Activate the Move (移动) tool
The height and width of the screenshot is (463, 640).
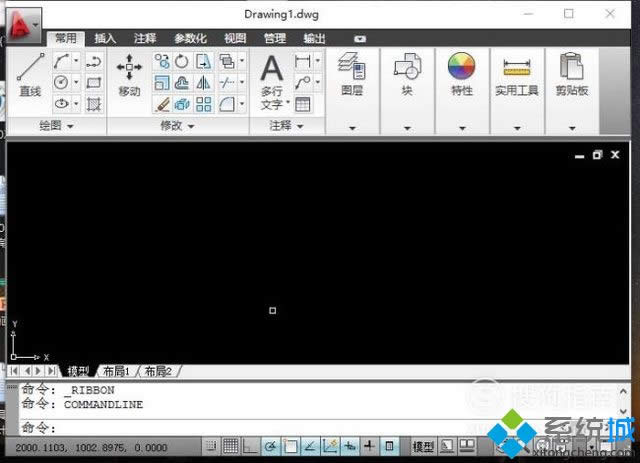coord(129,75)
